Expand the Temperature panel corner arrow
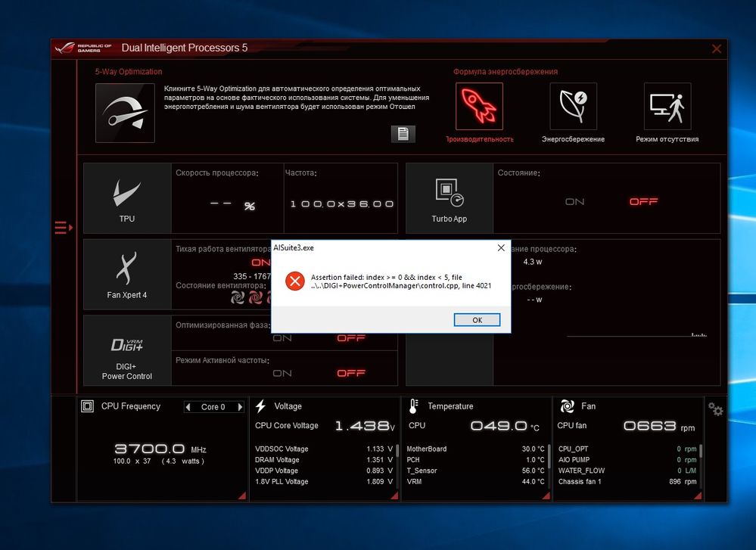 (546, 496)
